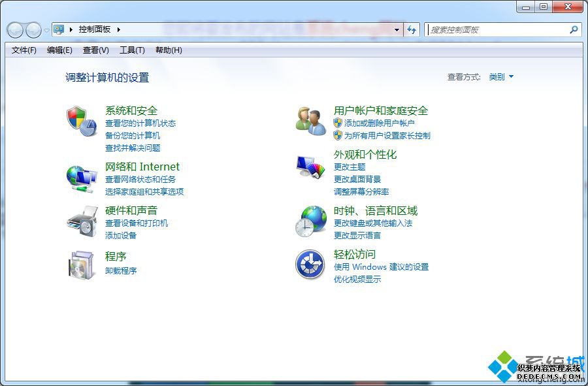Open the 类别 view-by dropdown
The width and height of the screenshot is (588, 386).
(501, 77)
